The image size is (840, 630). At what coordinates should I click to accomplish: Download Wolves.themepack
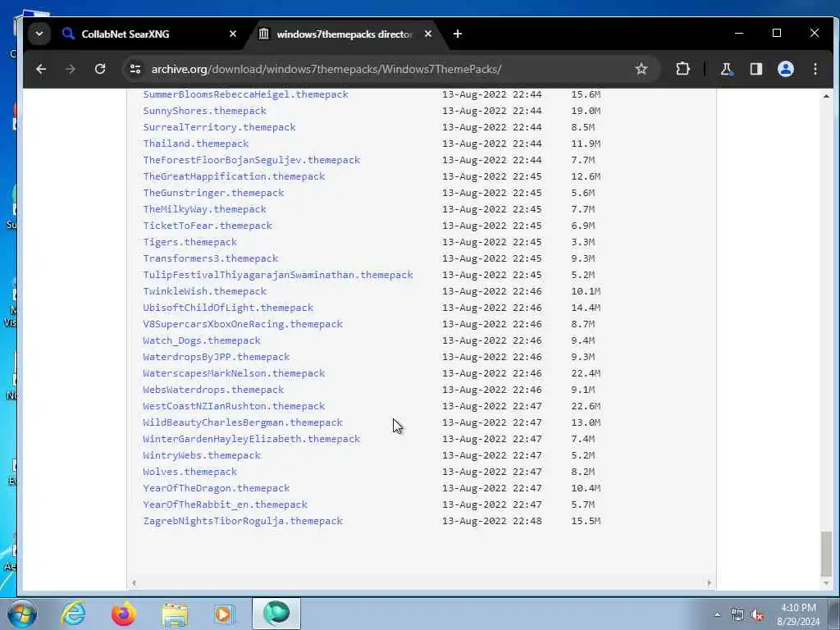(189, 472)
